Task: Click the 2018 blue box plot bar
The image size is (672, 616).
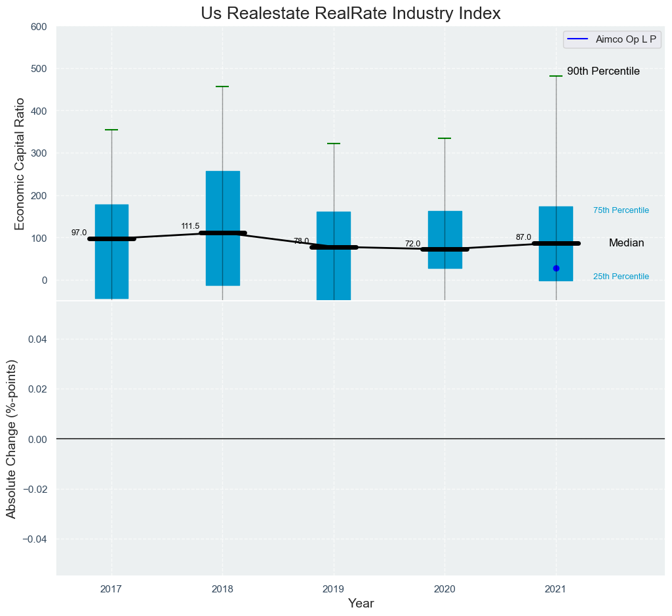Action: [x=222, y=197]
